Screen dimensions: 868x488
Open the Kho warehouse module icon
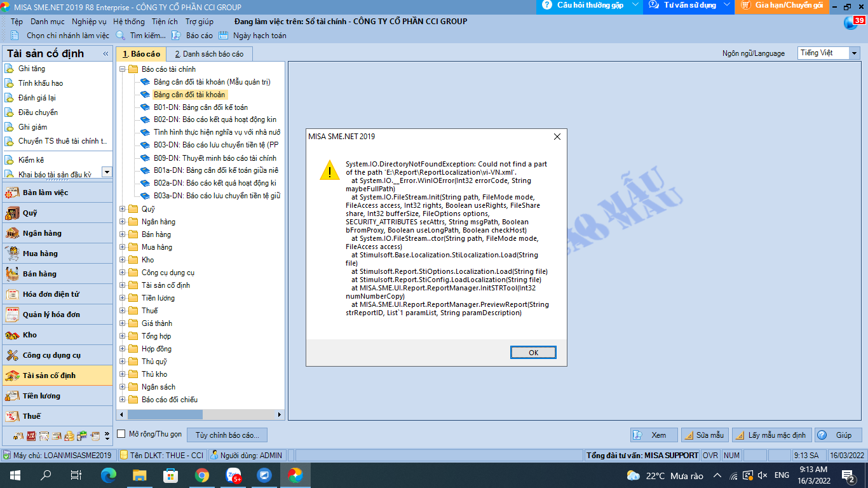pos(12,335)
